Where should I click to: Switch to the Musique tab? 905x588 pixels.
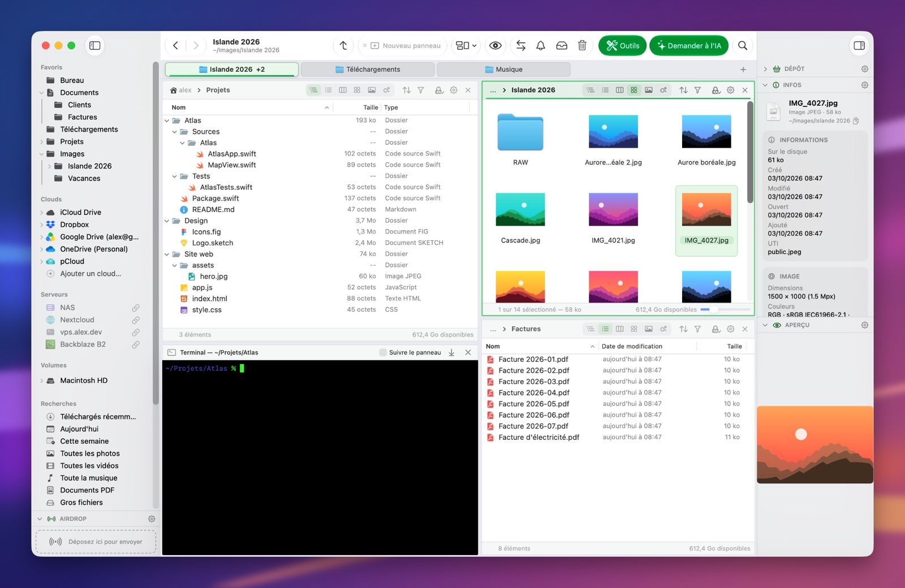click(x=503, y=70)
